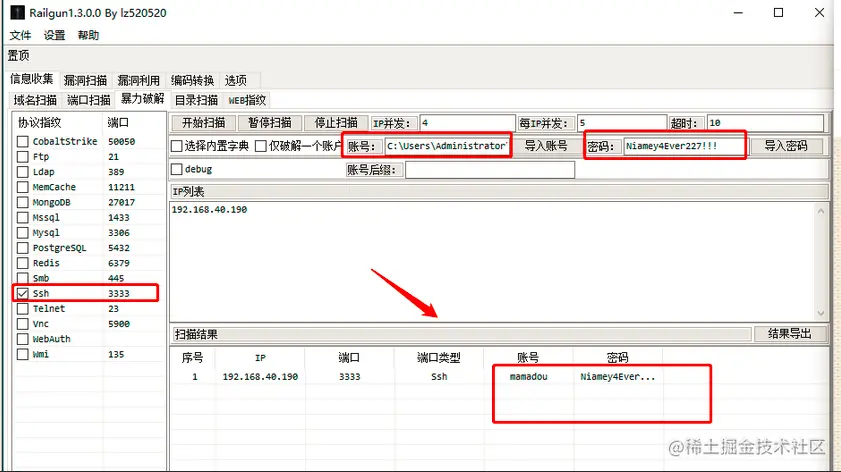Click the 超时 timeout input field
The width and height of the screenshot is (841, 472).
click(x=765, y=123)
